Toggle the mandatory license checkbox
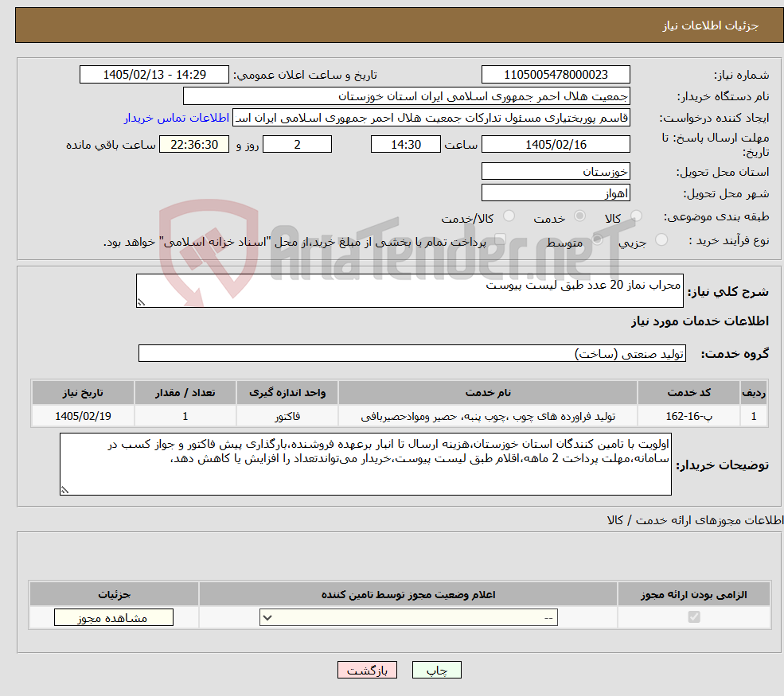The width and height of the screenshot is (784, 696). [694, 617]
